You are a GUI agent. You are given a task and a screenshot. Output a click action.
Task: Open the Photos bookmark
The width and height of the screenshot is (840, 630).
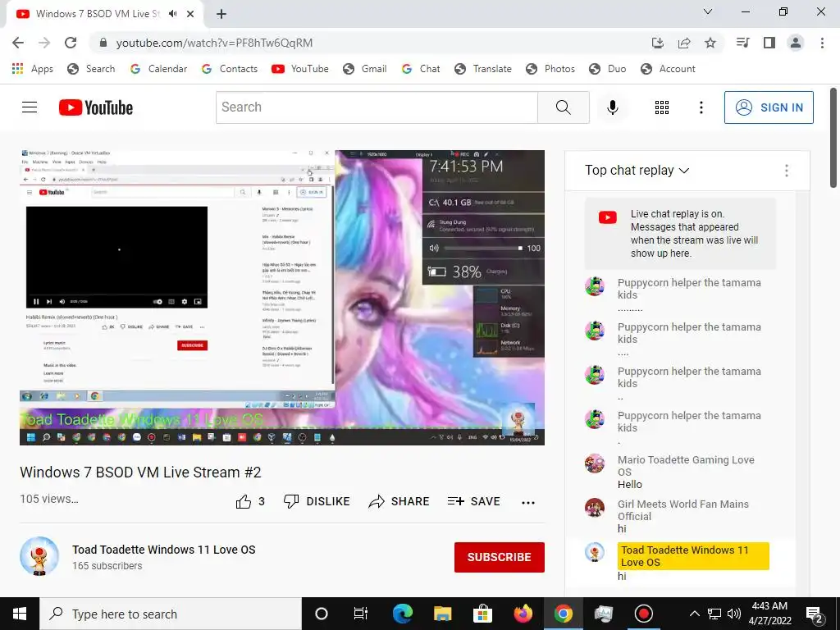click(x=550, y=69)
